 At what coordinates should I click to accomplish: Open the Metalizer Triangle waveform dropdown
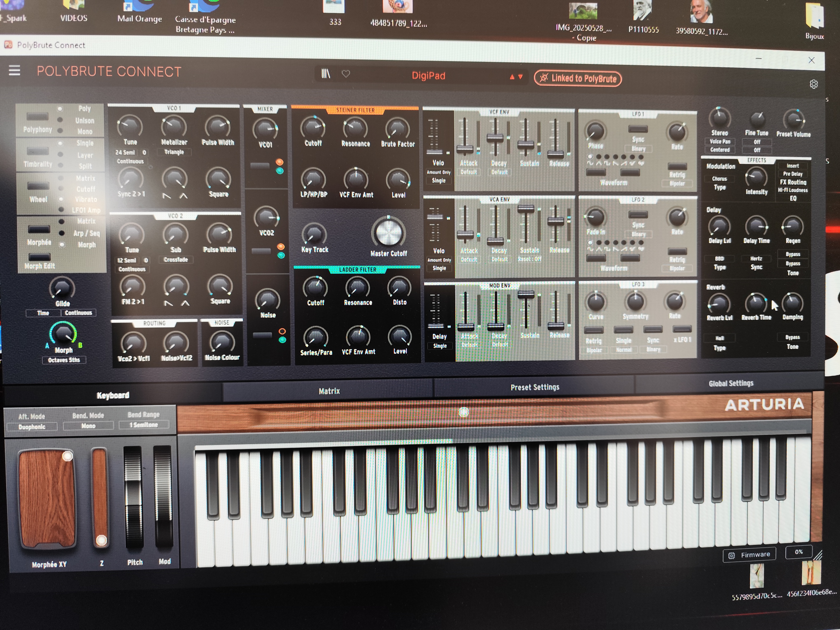[174, 152]
